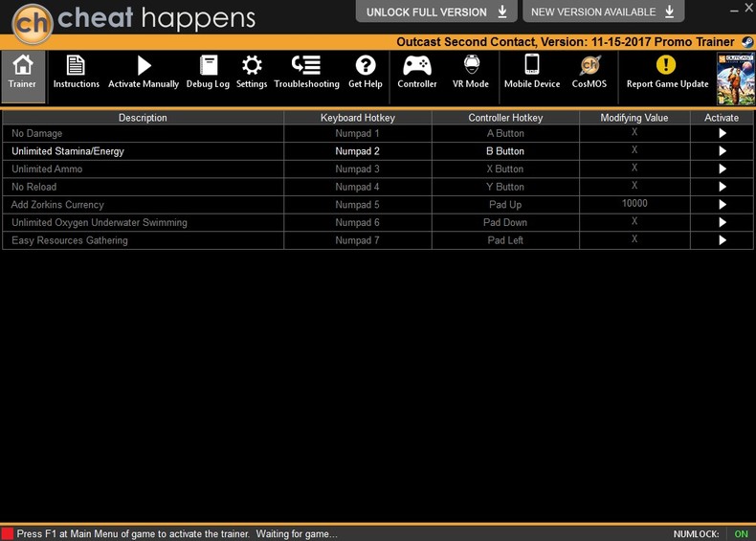Click the Outcast Second Contact trainer title
The width and height of the screenshot is (756, 541).
(565, 42)
